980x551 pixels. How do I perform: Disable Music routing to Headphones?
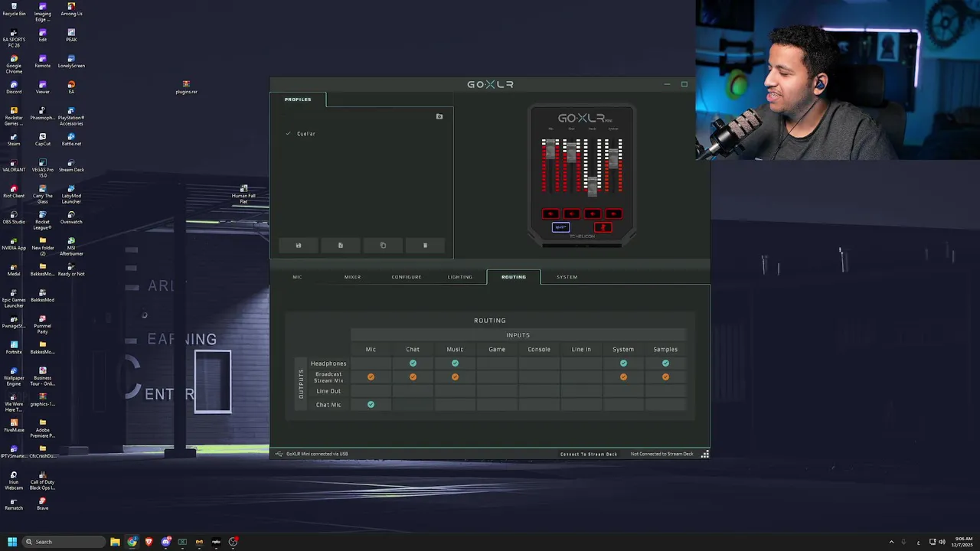[455, 364]
